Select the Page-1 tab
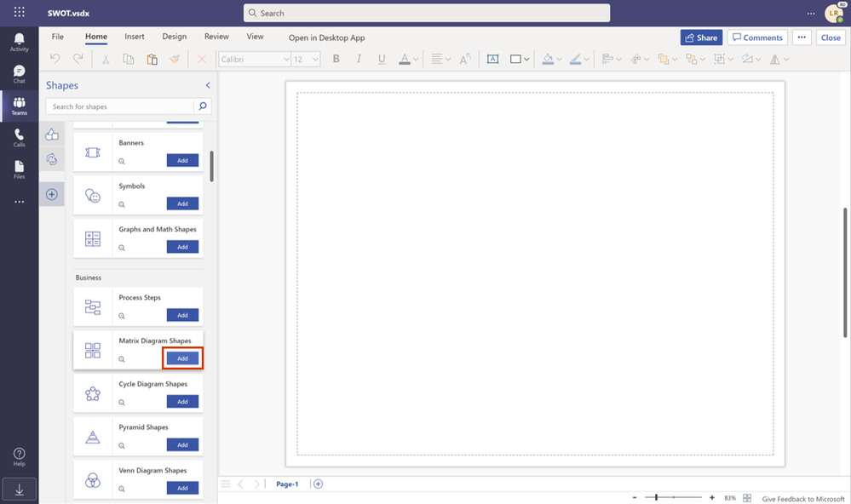The height and width of the screenshot is (504, 851). click(x=287, y=484)
